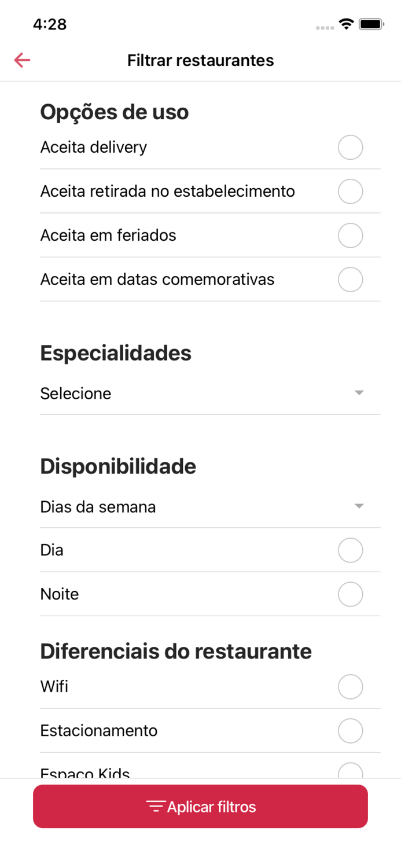Enable the Noite availability option
Image resolution: width=401 pixels, height=868 pixels.
[350, 594]
